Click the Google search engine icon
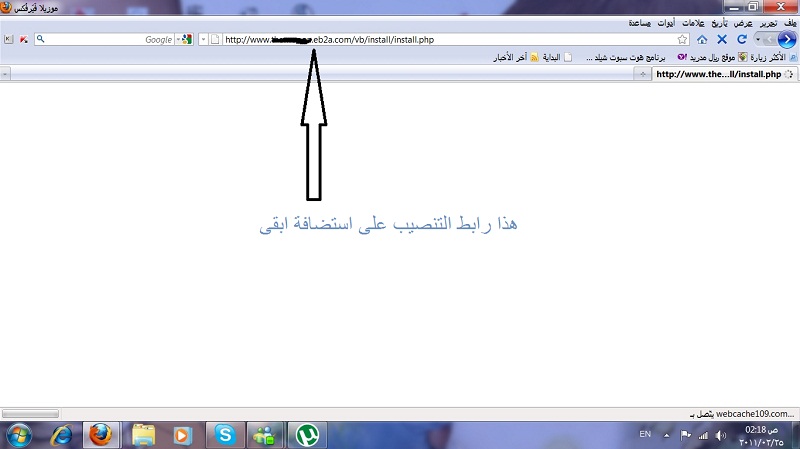This screenshot has width=800, height=449. pyautogui.click(x=186, y=40)
